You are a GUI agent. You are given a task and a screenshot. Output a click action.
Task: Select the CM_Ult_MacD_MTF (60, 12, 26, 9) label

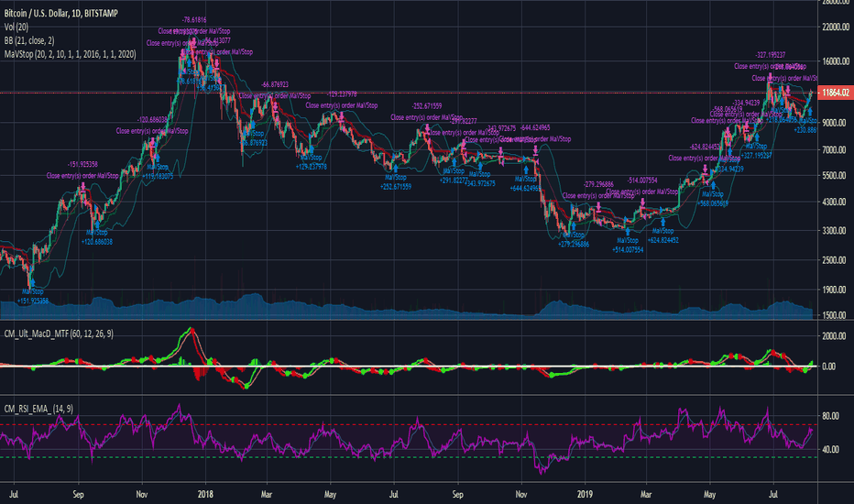click(x=59, y=334)
